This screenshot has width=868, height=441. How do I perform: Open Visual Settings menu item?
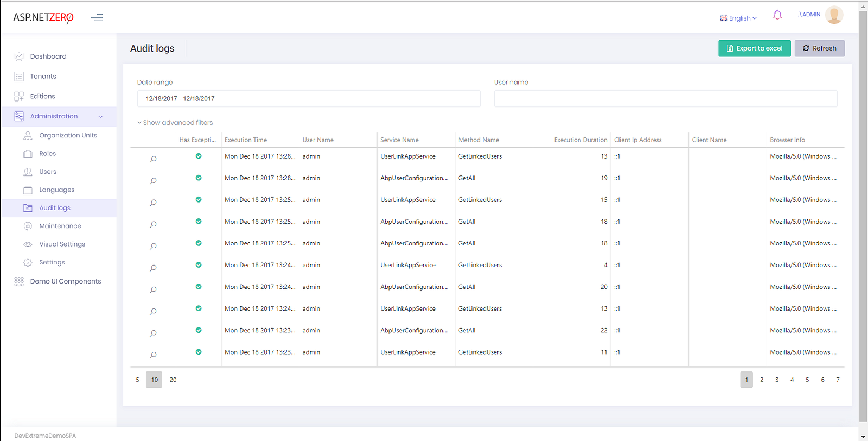point(62,244)
